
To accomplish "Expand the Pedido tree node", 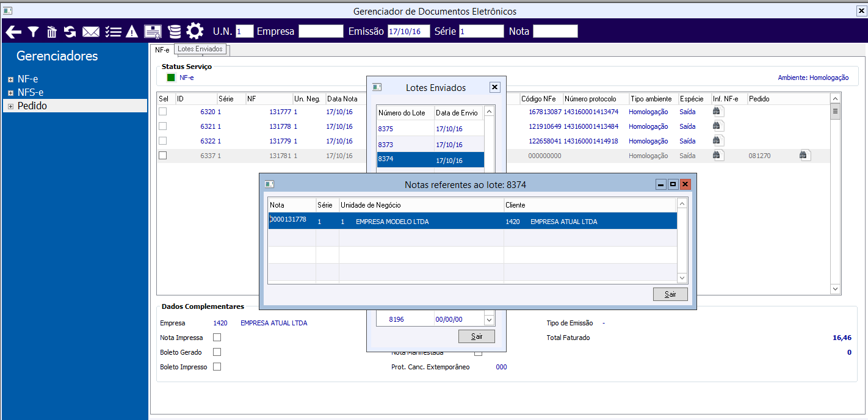I will coord(10,106).
